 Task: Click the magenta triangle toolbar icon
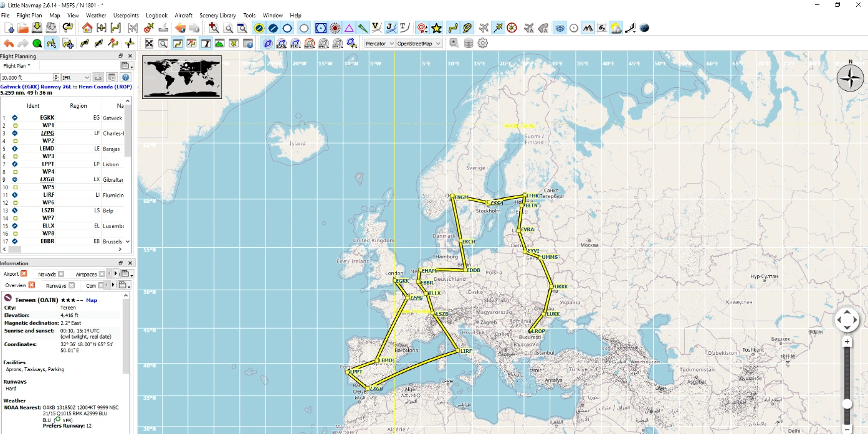click(x=349, y=28)
